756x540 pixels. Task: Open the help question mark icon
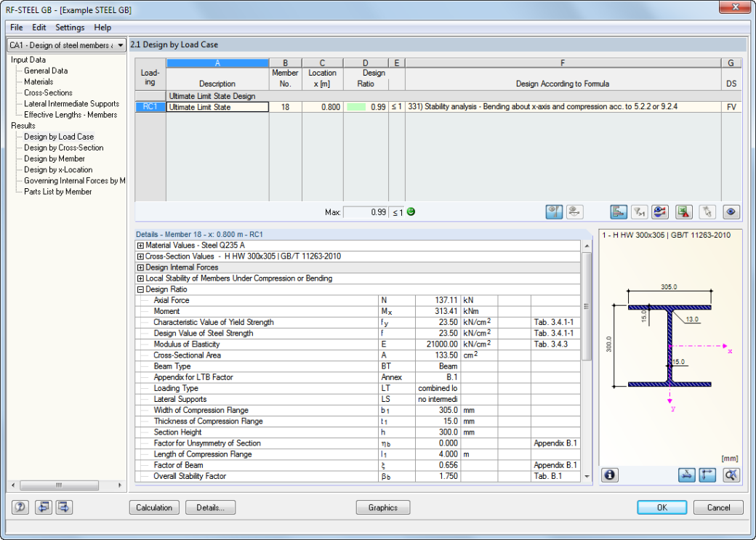pos(20,507)
